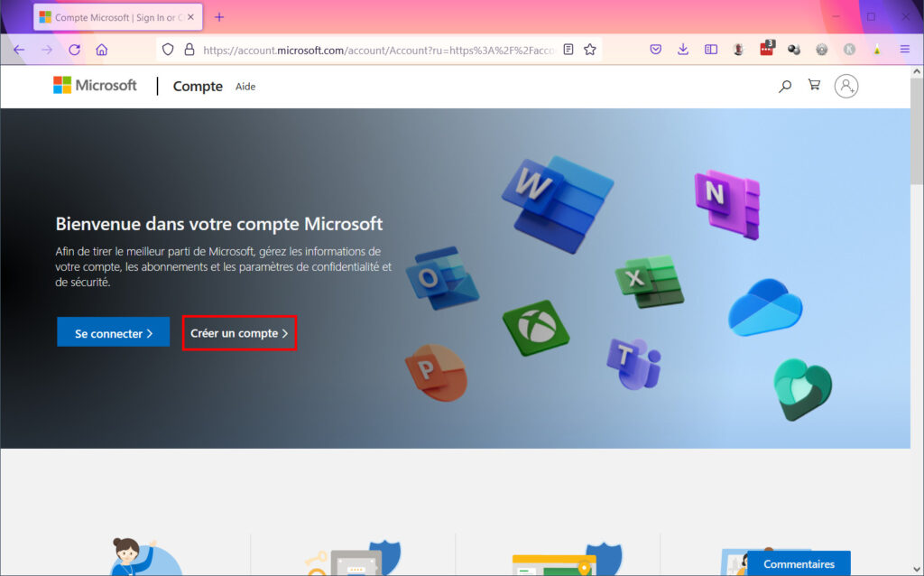The height and width of the screenshot is (576, 924).
Task: Click the PowerPoint app icon
Action: pyautogui.click(x=436, y=373)
